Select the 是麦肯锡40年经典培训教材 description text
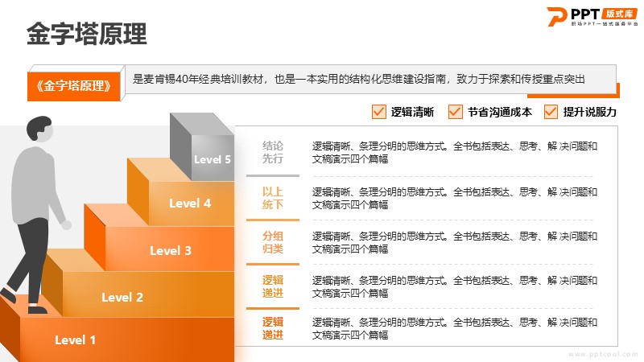This screenshot has height=362, width=644. pyautogui.click(x=358, y=79)
